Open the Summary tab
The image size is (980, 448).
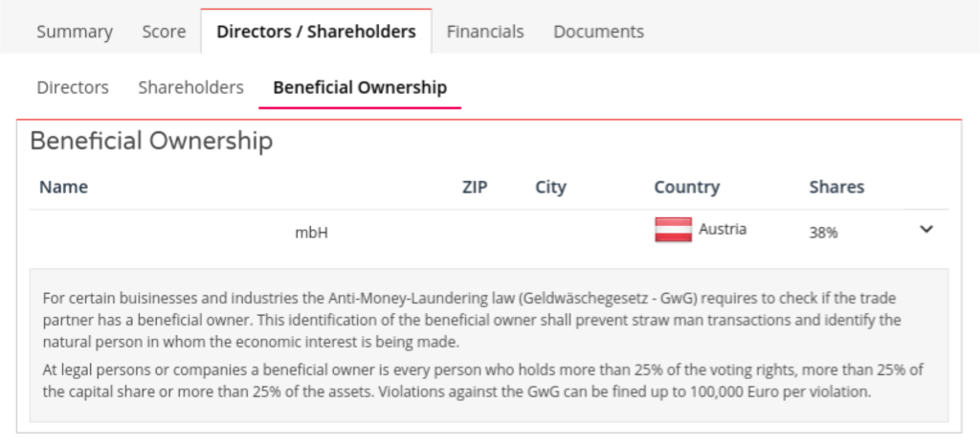tap(75, 32)
